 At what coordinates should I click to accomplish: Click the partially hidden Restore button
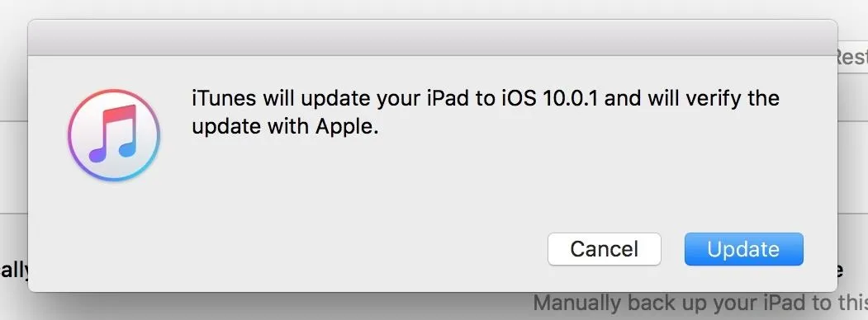(x=851, y=56)
